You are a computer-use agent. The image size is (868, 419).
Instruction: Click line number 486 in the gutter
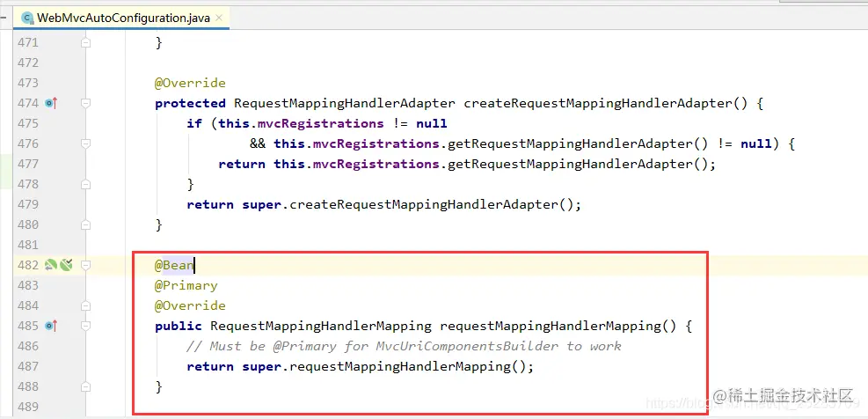click(27, 346)
